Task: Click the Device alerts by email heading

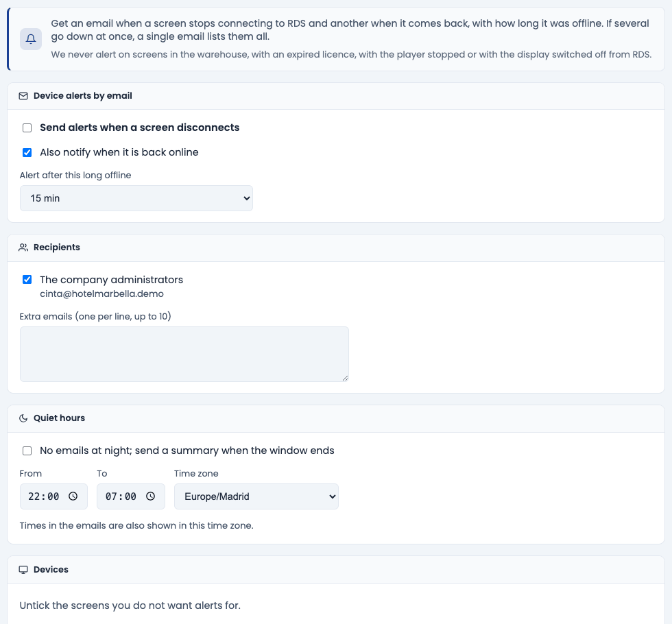Action: [83, 96]
